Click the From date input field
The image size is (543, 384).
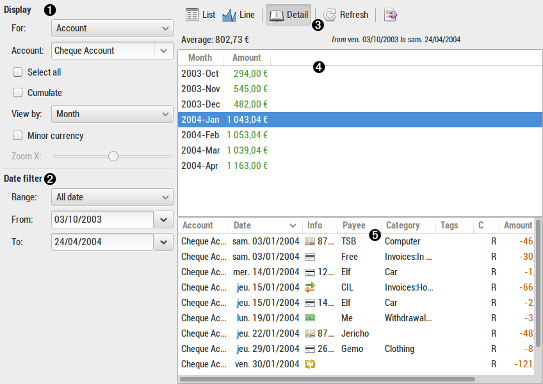(102, 220)
